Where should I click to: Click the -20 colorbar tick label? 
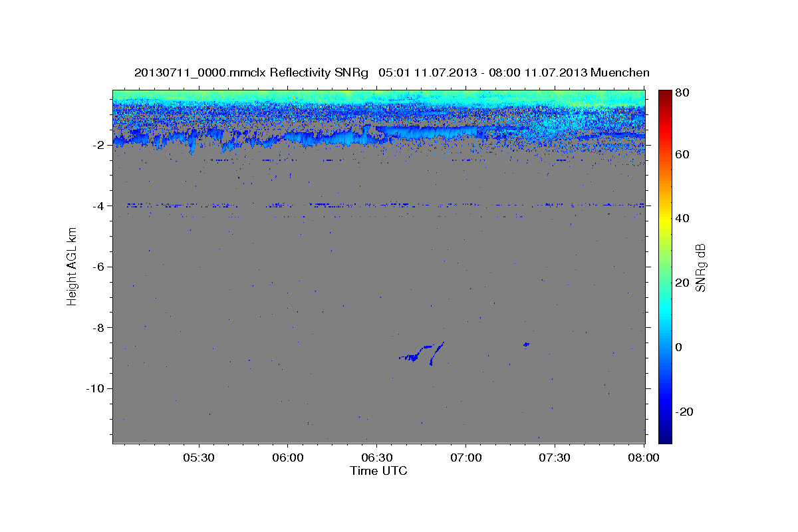pos(685,412)
